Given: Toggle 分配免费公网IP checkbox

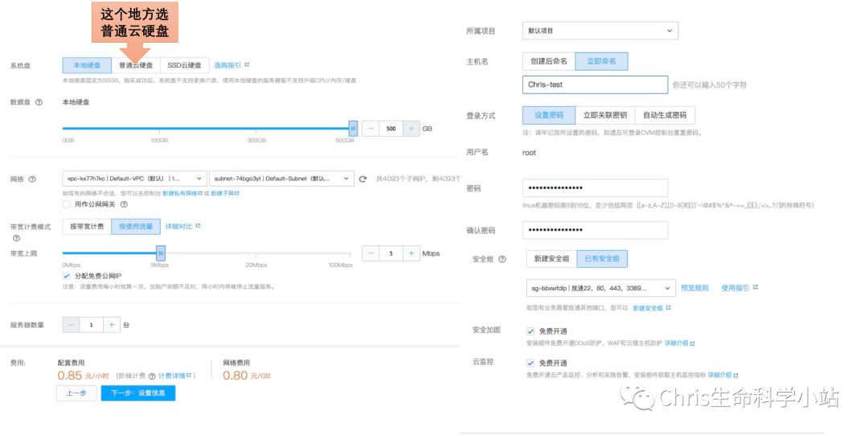Looking at the screenshot, I should [67, 276].
